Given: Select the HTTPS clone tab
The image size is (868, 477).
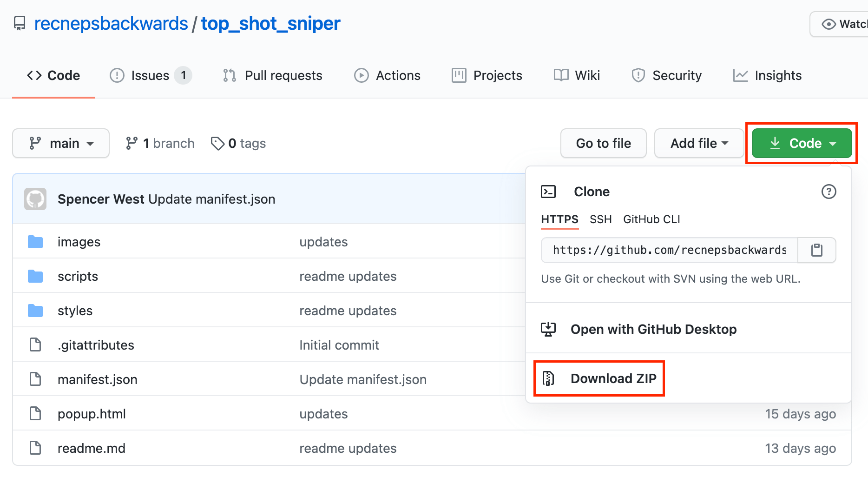Looking at the screenshot, I should 559,219.
